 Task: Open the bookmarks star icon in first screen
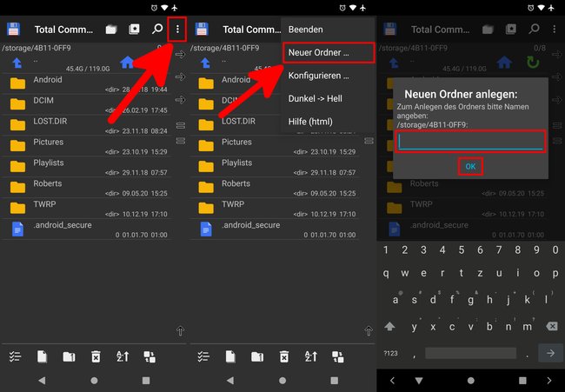[x=134, y=30]
